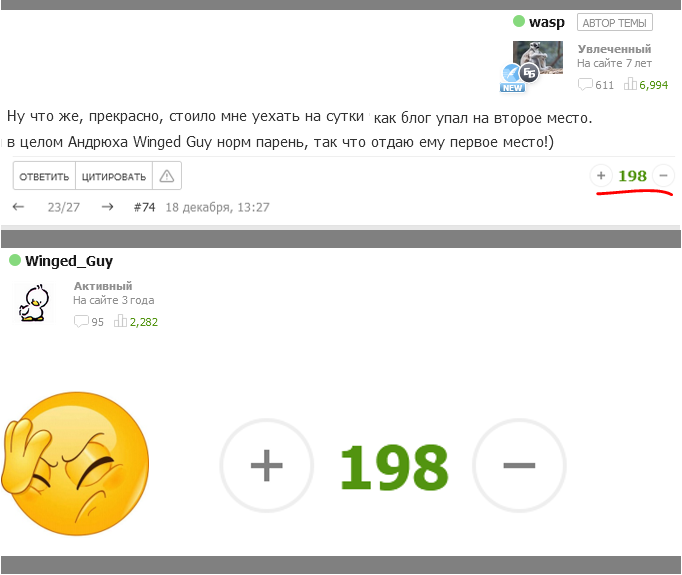This screenshot has height=575, width=682.
Task: Upvote wasp's post with plus button
Action: click(601, 176)
